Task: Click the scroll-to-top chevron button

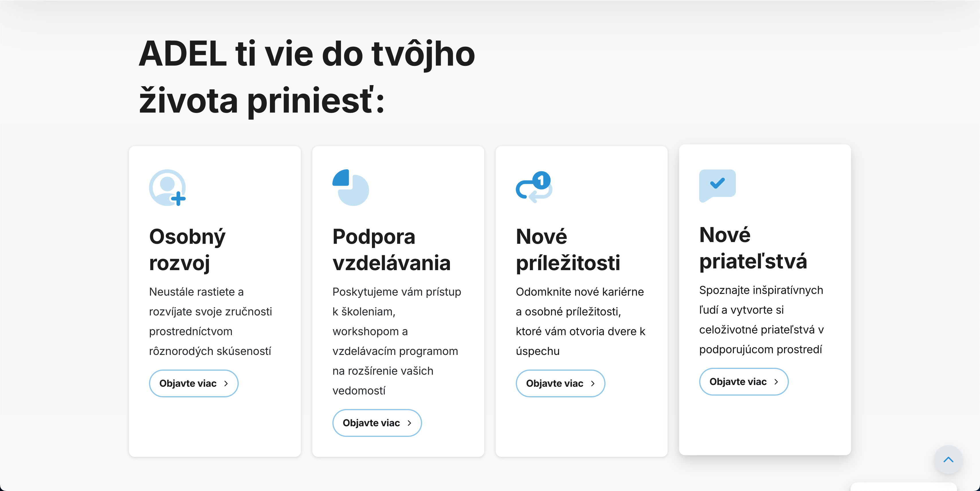Action: 948,459
